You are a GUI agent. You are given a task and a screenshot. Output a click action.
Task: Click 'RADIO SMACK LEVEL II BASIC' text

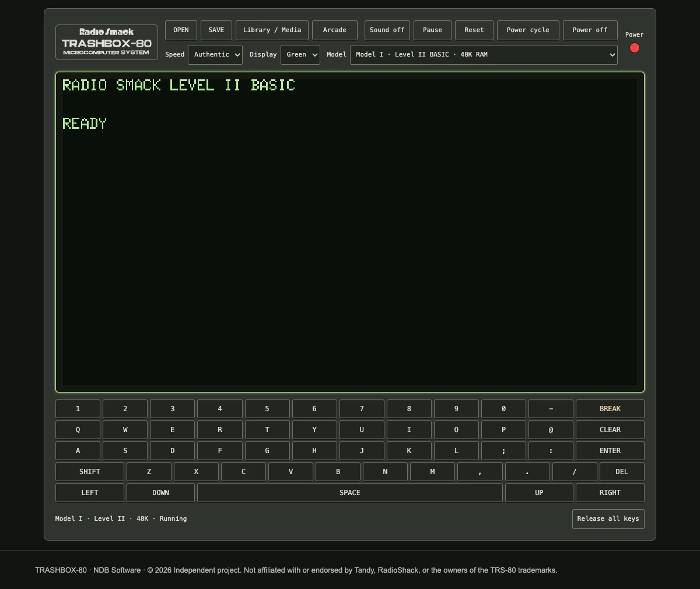pyautogui.click(x=179, y=85)
